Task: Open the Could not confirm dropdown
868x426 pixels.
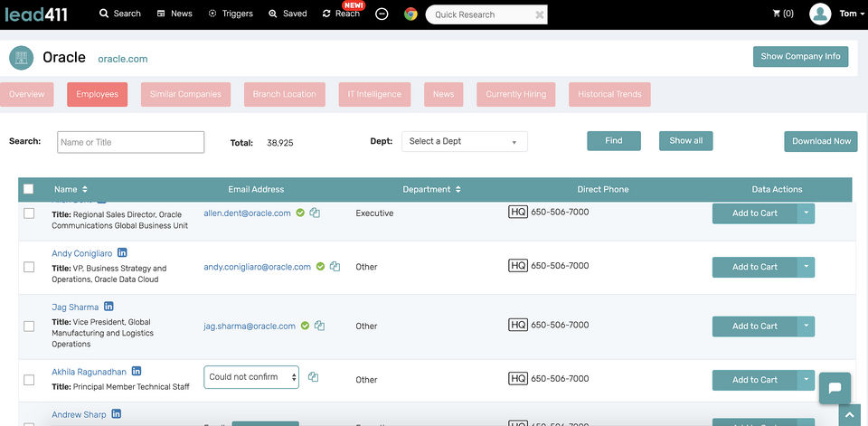Action: 251,376
